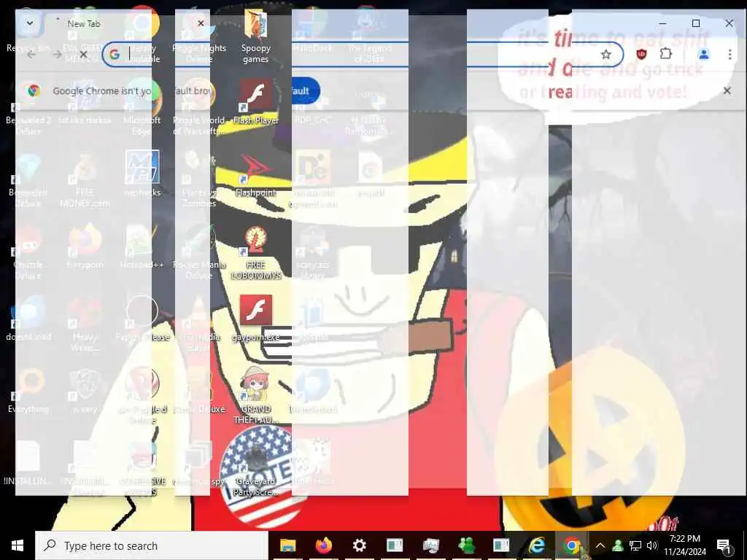The width and height of the screenshot is (747, 560).
Task: Select the Flash Player desktop shortcut
Action: point(256,102)
